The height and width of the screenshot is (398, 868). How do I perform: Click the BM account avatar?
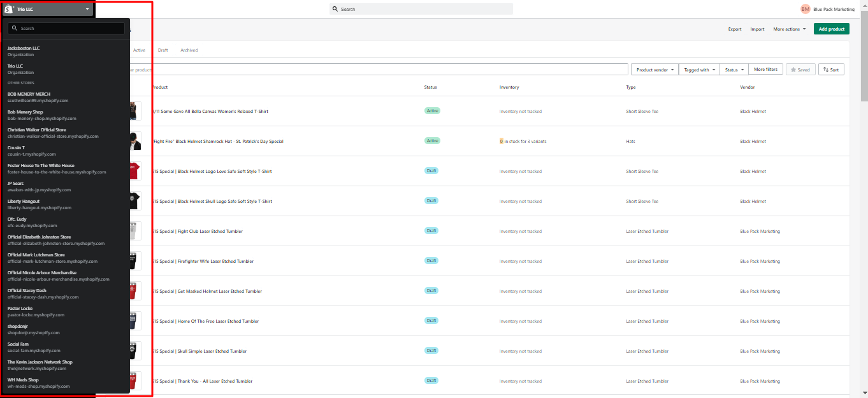806,9
